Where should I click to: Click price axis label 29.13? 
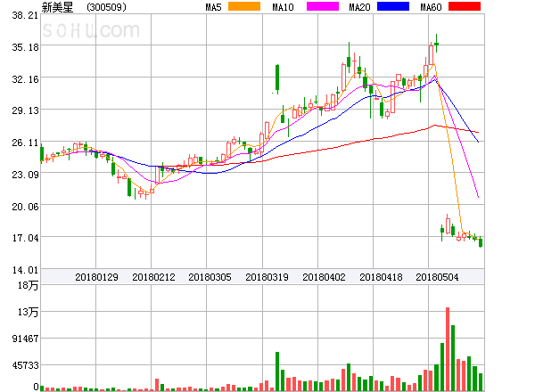[x=25, y=110]
